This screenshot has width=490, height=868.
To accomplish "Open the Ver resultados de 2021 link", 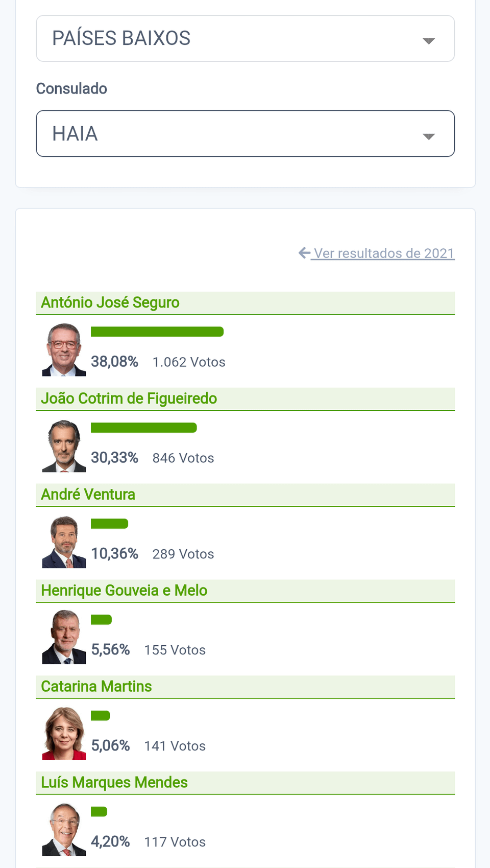I will (x=384, y=253).
